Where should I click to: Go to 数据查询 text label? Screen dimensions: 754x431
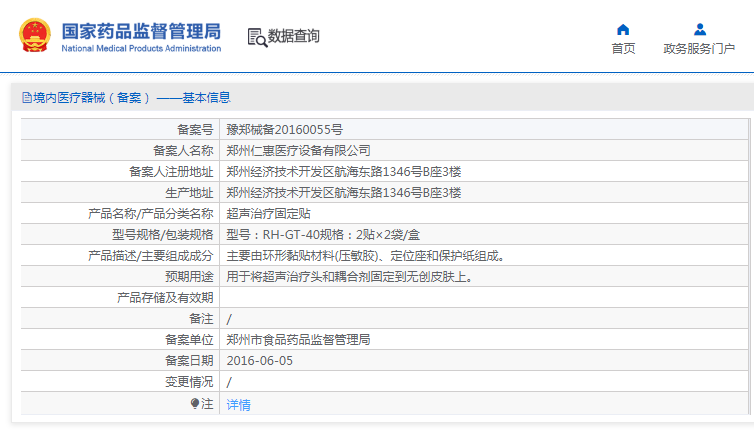pyautogui.click(x=294, y=37)
